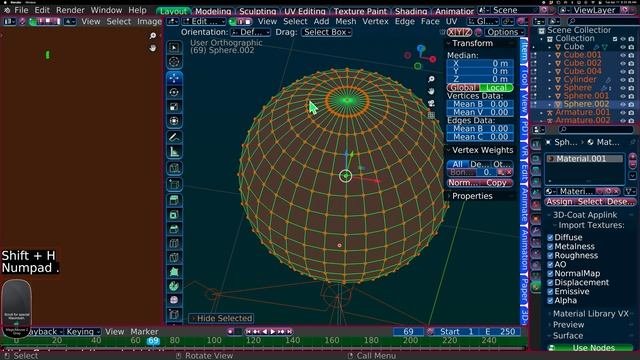The width and height of the screenshot is (640, 360).
Task: Toggle the Diffuse checkbox
Action: coord(550,238)
